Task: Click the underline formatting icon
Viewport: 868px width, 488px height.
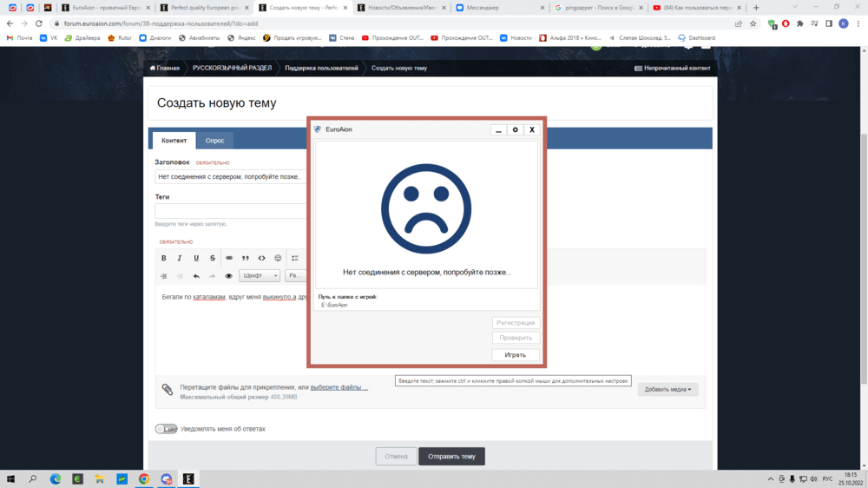Action: [x=196, y=258]
